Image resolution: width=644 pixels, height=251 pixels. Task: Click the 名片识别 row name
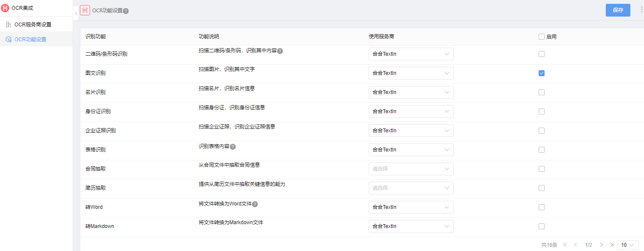(x=96, y=92)
